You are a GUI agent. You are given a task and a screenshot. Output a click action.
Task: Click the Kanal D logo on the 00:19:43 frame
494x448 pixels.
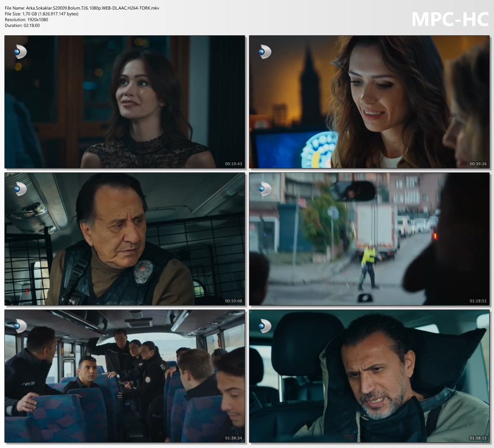click(20, 52)
